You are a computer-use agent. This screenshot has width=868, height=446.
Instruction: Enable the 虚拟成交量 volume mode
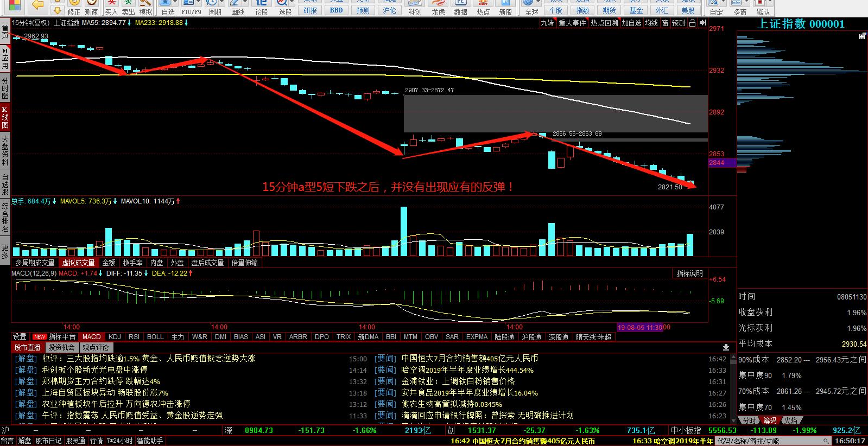pyautogui.click(x=78, y=263)
